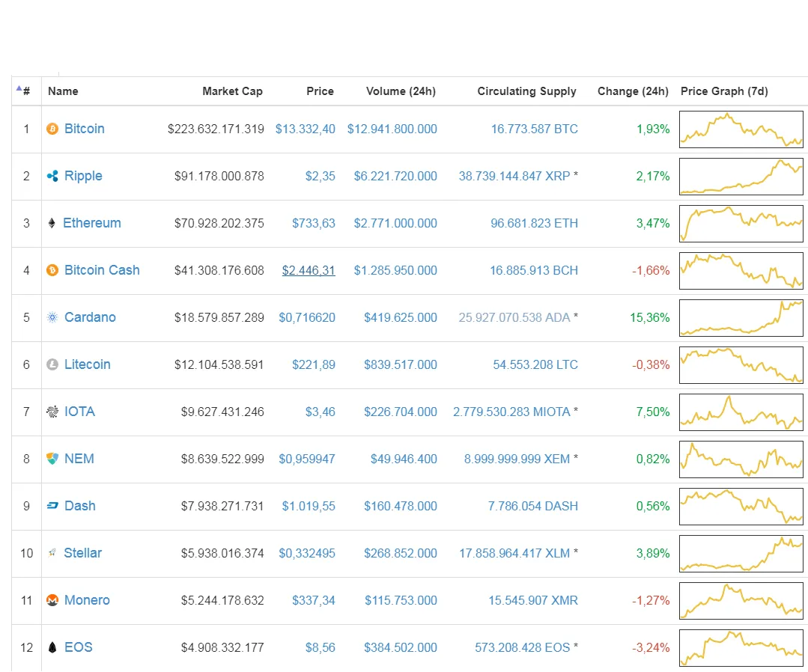Click the EOS logo icon
This screenshot has width=808, height=672.
[x=52, y=647]
